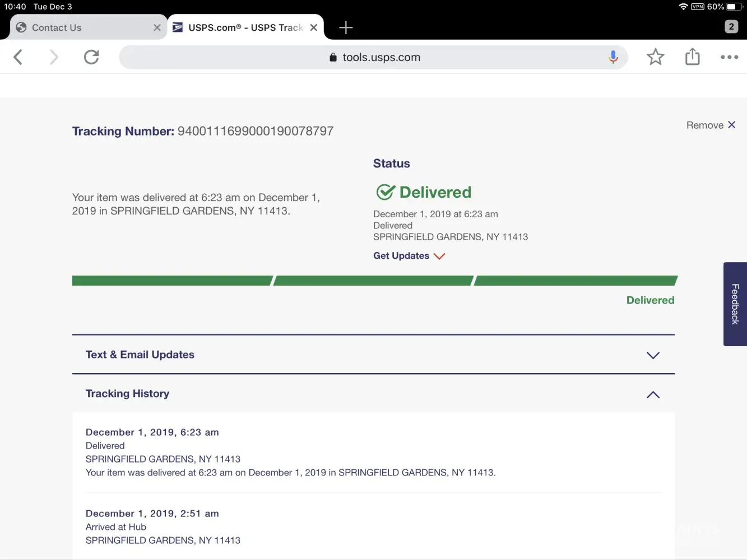Reload the USPS tracking page
Image resolution: width=747 pixels, height=560 pixels.
pos(91,57)
